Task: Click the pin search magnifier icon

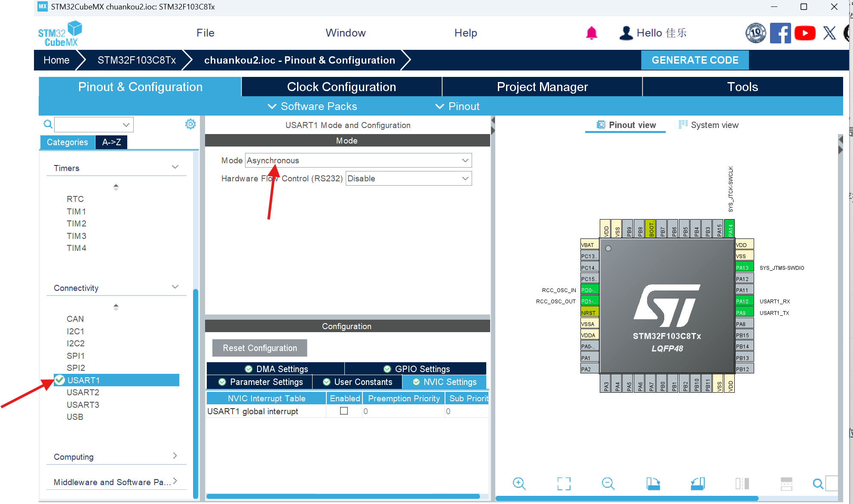Action: point(818,483)
